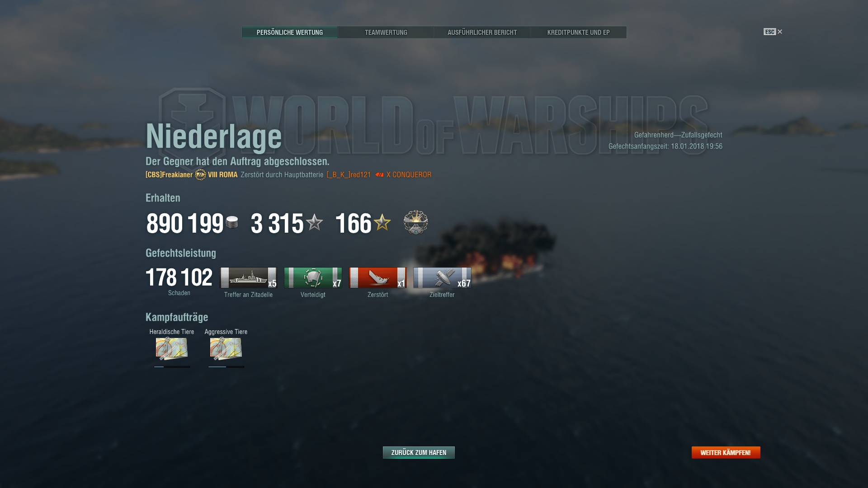Close the results screen with ESC button
This screenshot has width=868, height=488.
point(773,32)
